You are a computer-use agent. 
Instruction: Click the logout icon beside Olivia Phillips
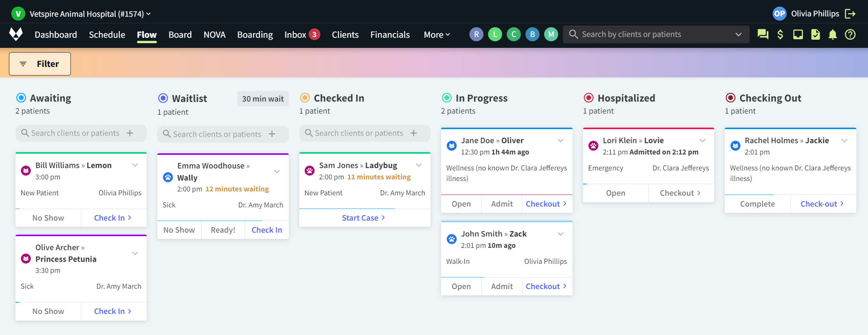[x=850, y=14]
